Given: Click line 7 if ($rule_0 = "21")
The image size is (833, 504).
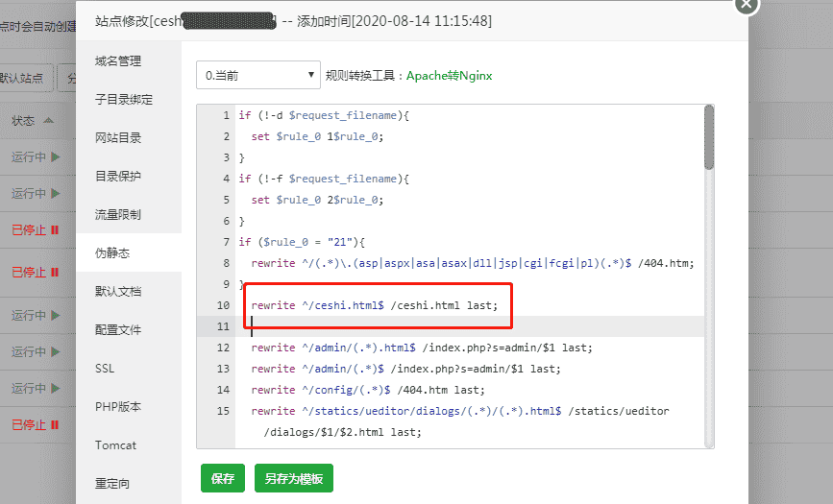Looking at the screenshot, I should 302,242.
